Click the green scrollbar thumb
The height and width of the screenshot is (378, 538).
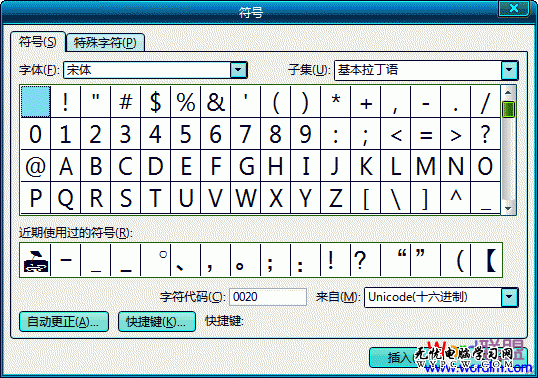(508, 110)
